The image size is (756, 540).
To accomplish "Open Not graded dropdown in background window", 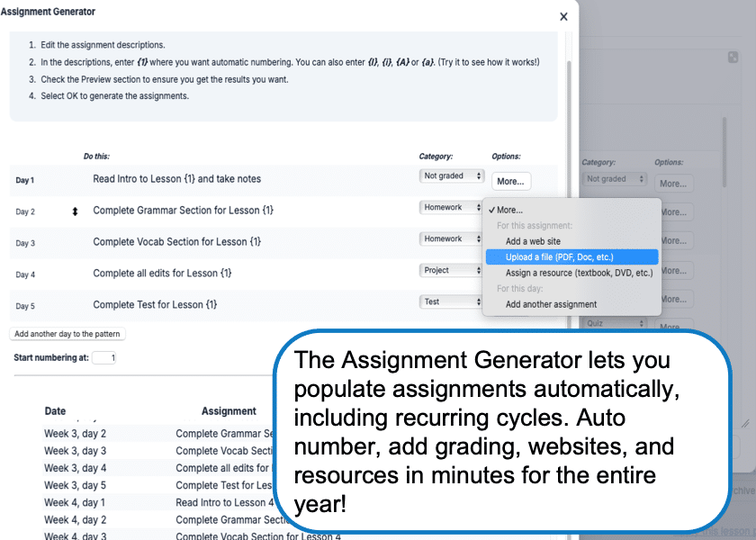I will [x=614, y=179].
